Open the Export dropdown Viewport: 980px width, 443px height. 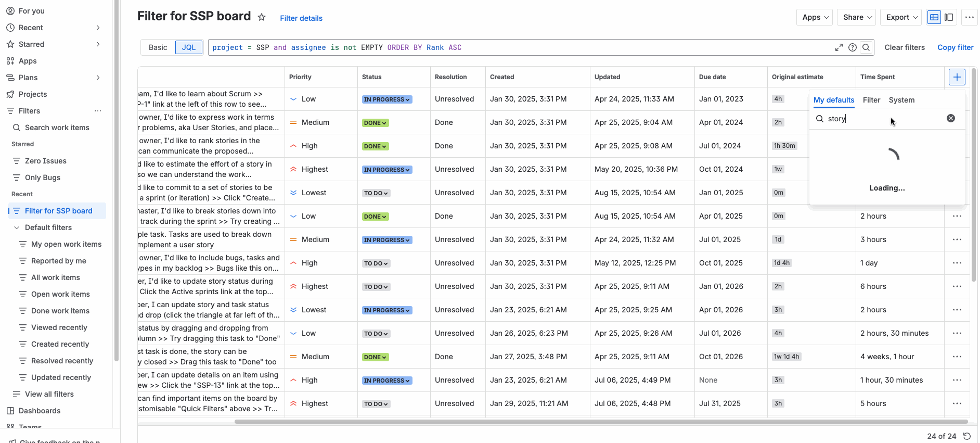901,17
